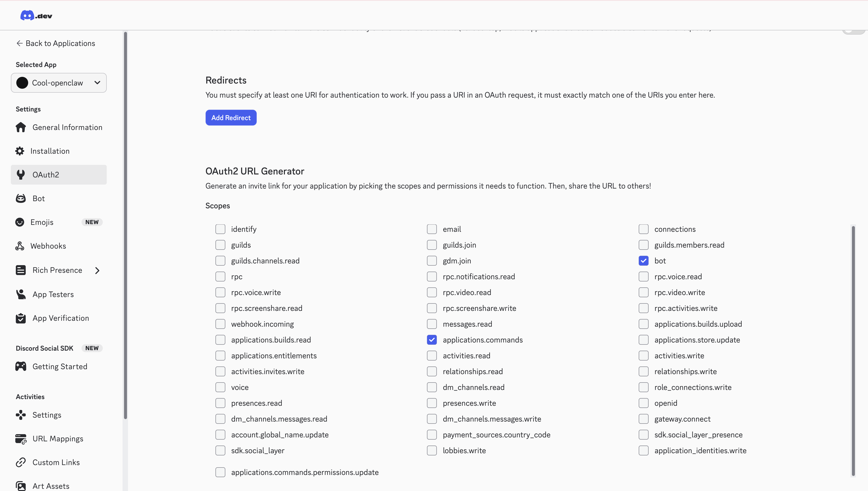The image size is (868, 491).
Task: Enable the guilds.join scope
Action: pos(432,245)
